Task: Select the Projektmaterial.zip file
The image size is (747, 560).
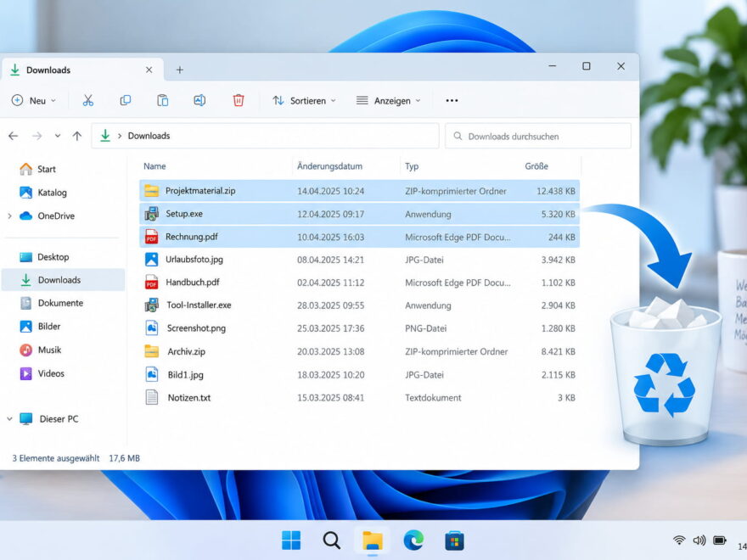Action: click(359, 191)
